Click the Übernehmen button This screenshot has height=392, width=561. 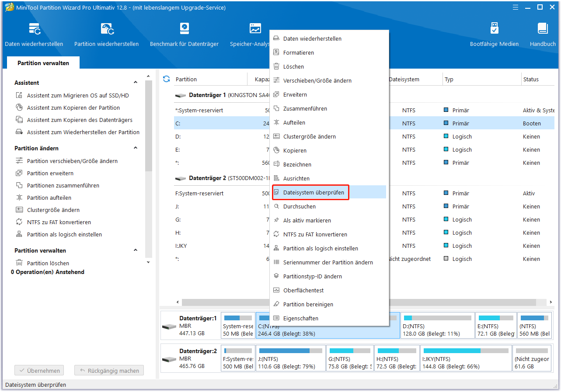[x=39, y=371]
